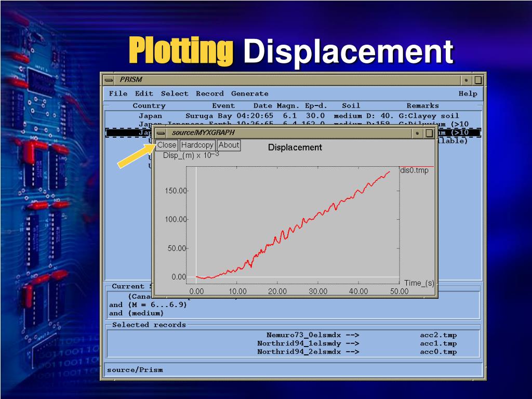Open the File menu in PRISM
The width and height of the screenshot is (532, 399).
point(118,94)
